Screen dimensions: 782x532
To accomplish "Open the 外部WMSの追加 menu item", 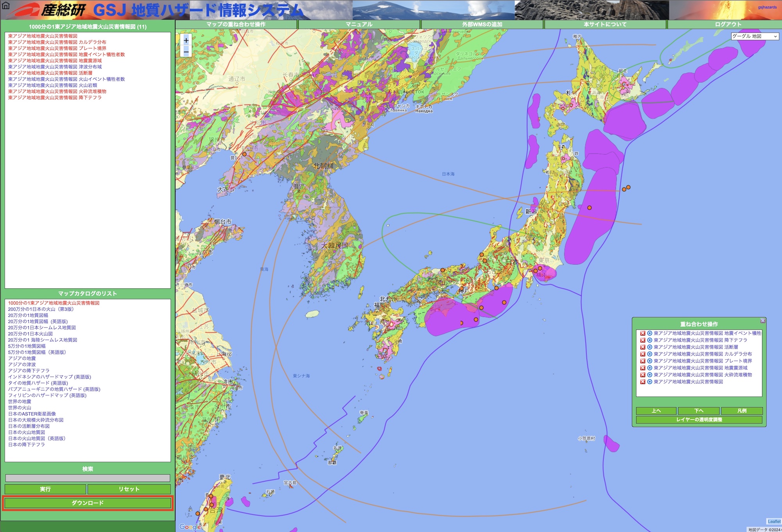I will (x=482, y=24).
